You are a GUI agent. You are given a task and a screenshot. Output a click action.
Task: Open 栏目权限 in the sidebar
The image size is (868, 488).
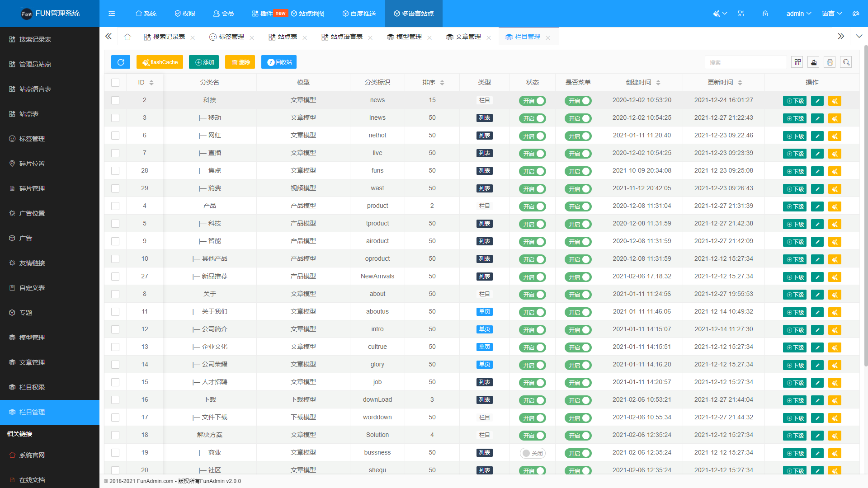coord(32,387)
